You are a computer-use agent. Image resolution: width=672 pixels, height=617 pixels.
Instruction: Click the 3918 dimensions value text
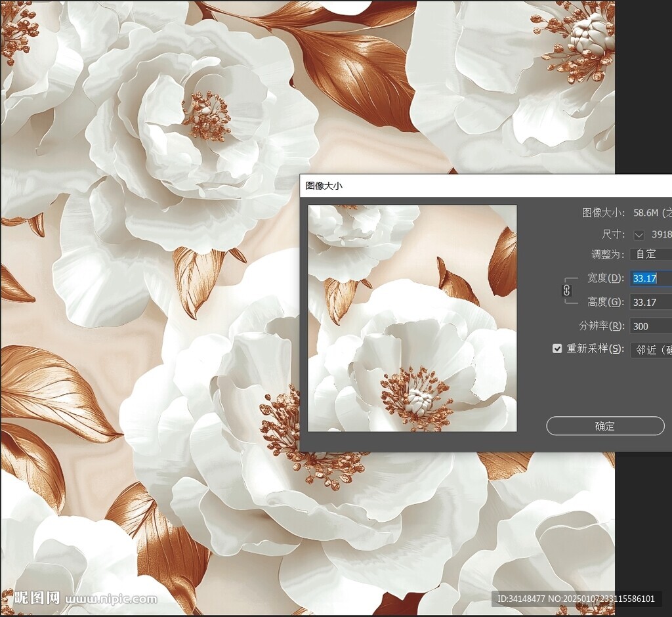(661, 234)
